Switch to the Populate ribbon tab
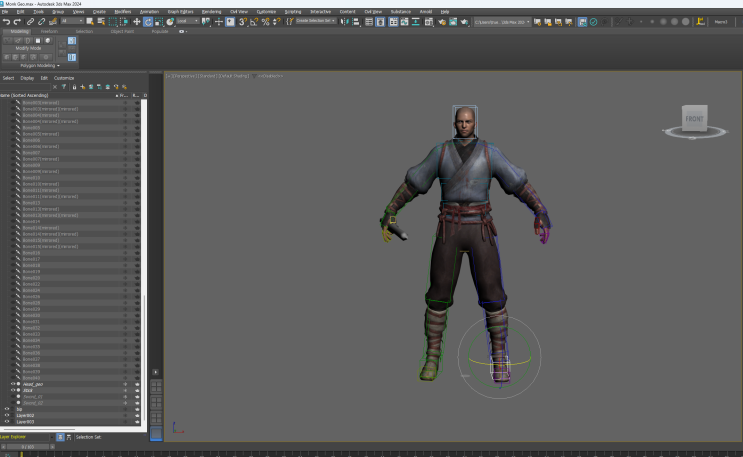 click(160, 31)
